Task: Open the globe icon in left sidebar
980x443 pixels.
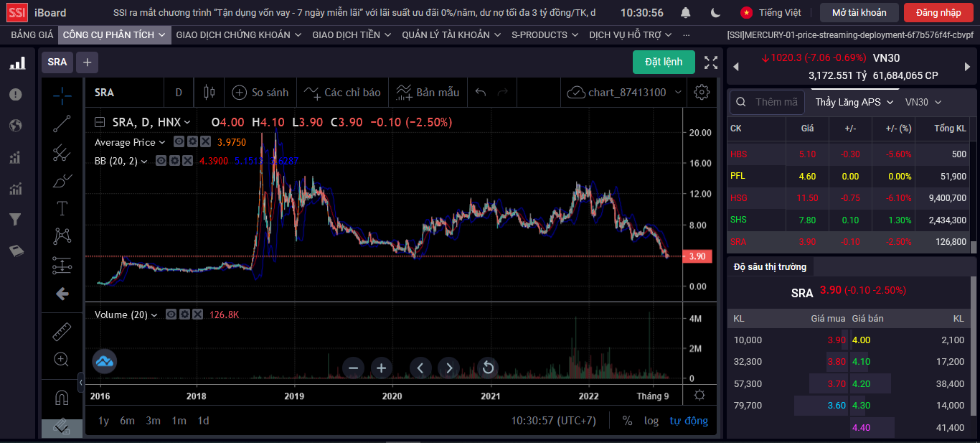Action: tap(16, 126)
